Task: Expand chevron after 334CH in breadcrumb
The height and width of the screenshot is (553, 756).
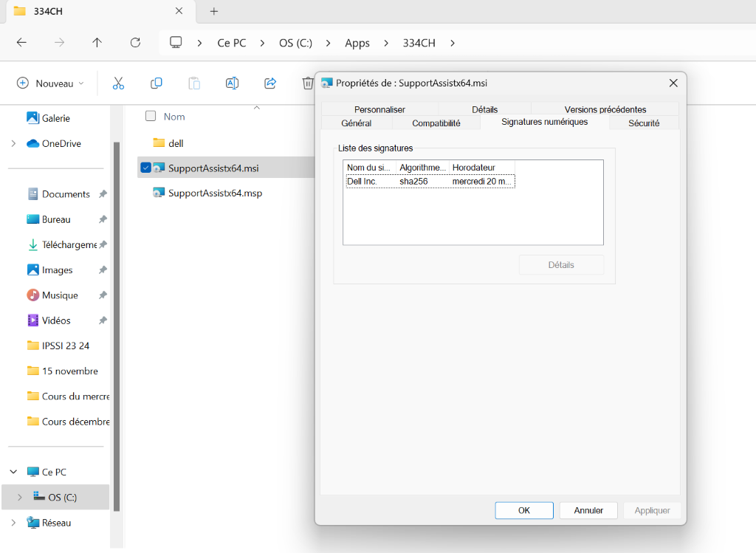Action: [x=453, y=43]
